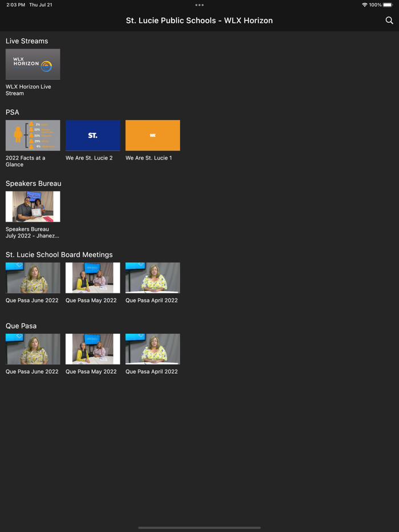Open We Are St. Lucie 2 thumbnail
Viewport: 399px width, 532px height.
click(93, 136)
